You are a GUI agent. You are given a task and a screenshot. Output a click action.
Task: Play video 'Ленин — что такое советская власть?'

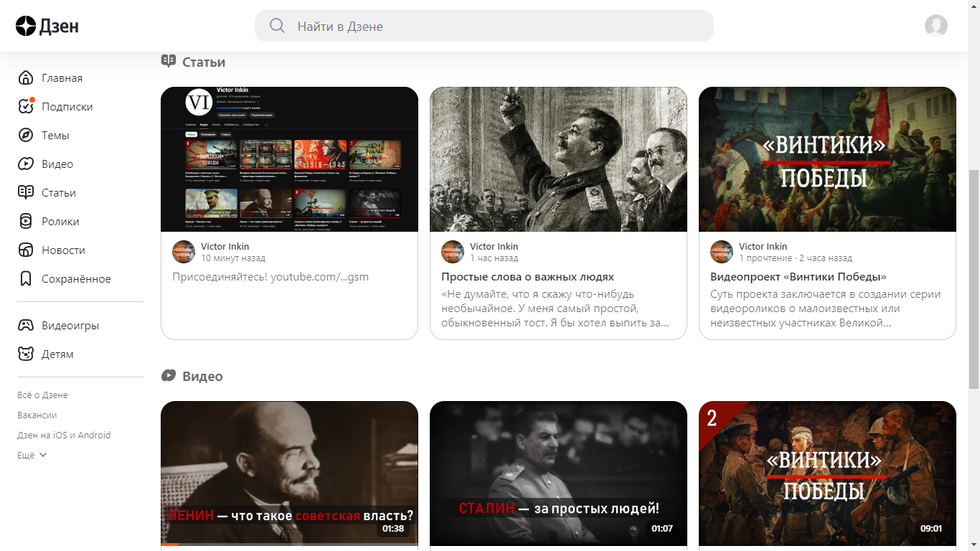pos(289,474)
